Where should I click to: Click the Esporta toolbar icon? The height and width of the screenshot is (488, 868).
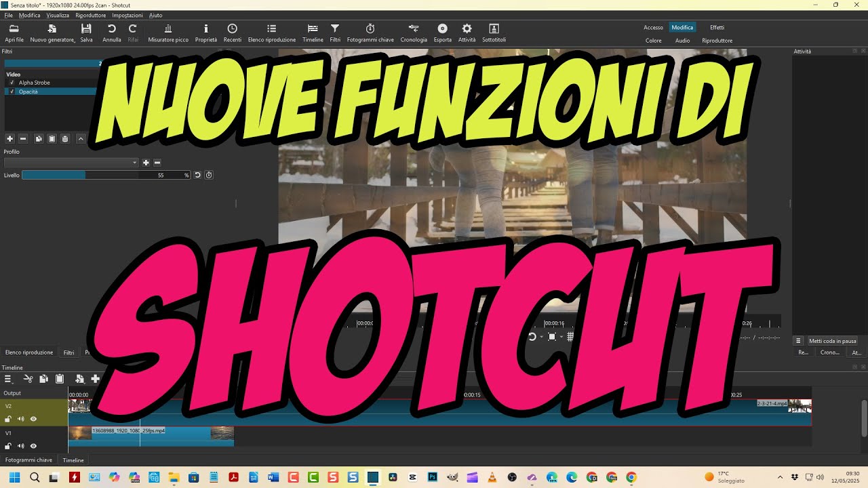point(443,33)
